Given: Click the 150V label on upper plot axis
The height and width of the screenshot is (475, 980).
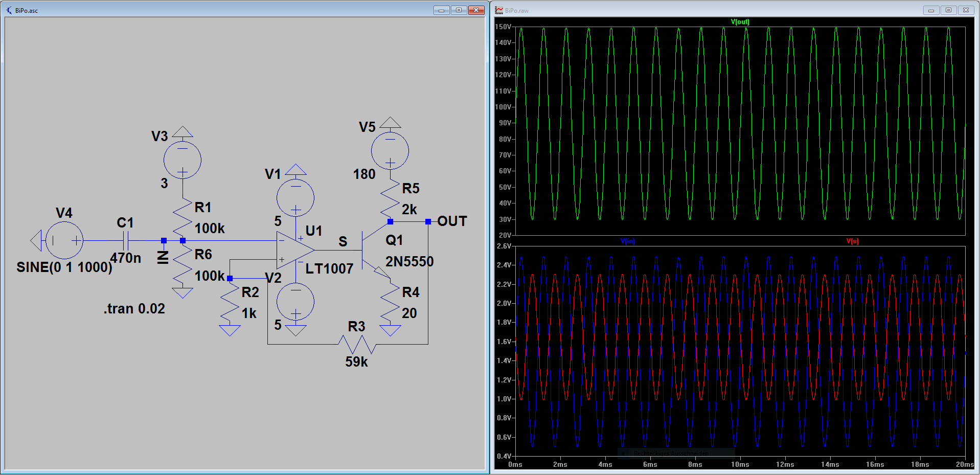Looking at the screenshot, I should [x=503, y=27].
